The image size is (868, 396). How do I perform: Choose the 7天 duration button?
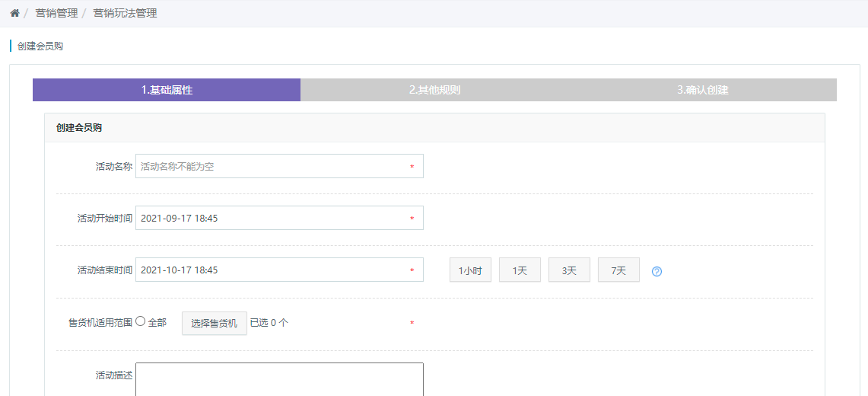(619, 270)
